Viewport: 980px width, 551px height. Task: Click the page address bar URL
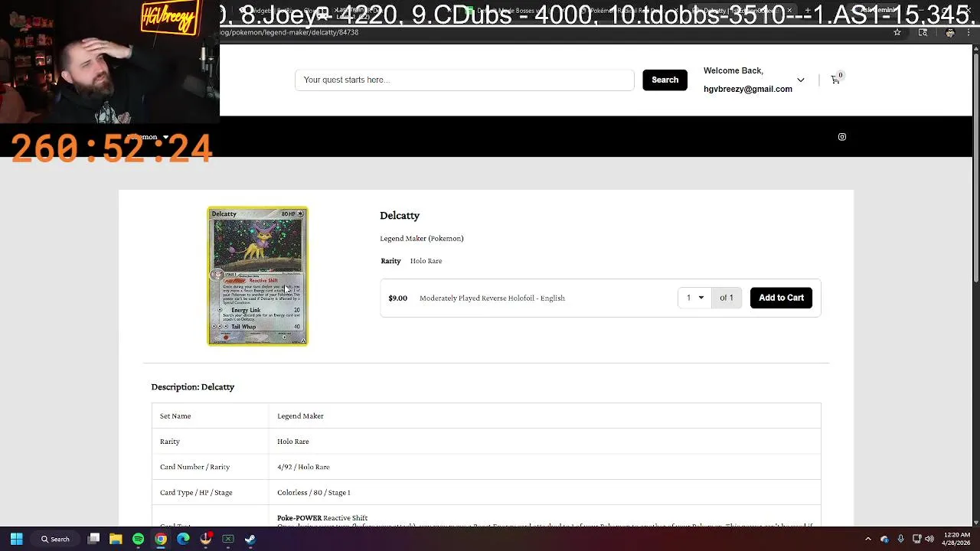coord(291,32)
